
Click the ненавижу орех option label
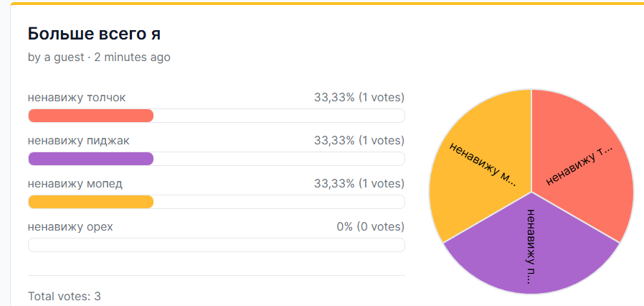[70, 226]
